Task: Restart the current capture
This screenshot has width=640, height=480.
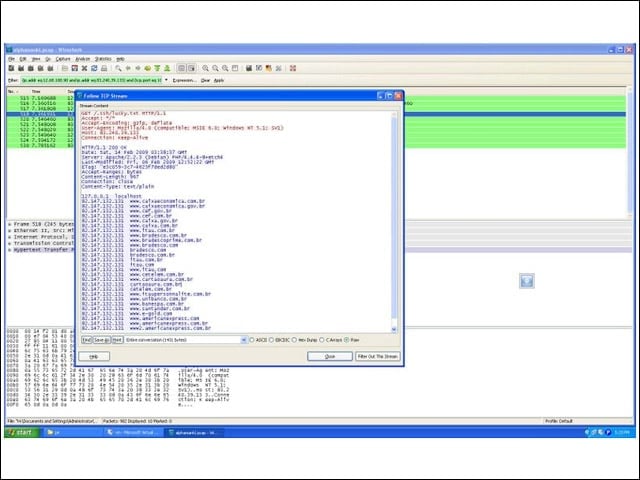Action: coord(50,68)
